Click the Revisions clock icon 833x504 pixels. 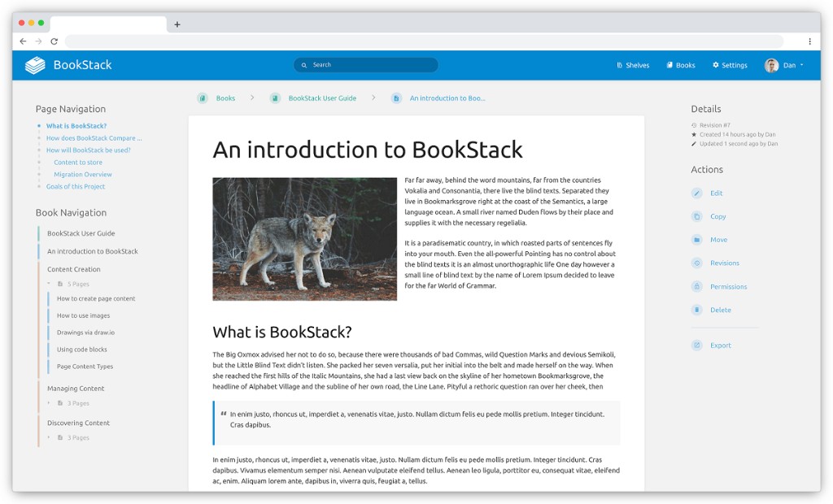[x=696, y=263]
